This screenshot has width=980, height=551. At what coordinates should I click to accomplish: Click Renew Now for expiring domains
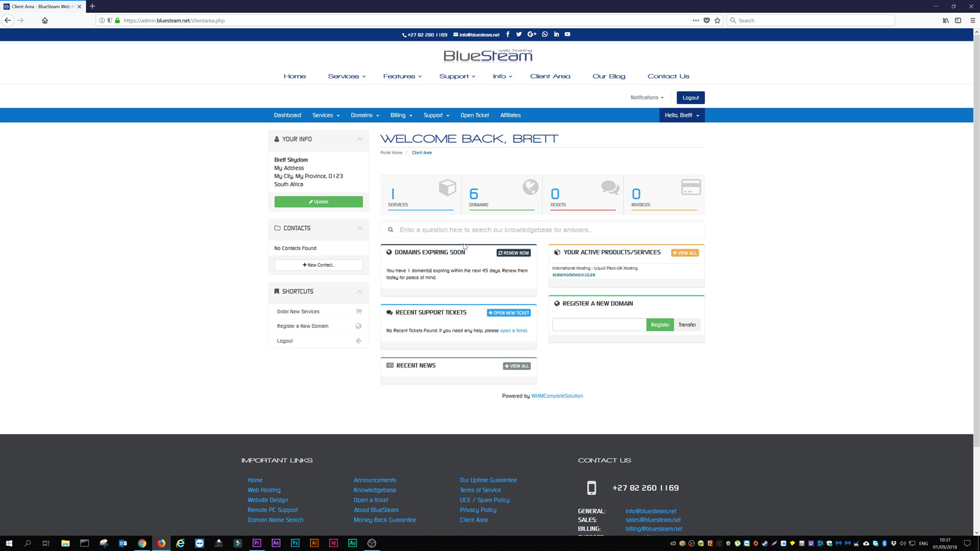(514, 253)
